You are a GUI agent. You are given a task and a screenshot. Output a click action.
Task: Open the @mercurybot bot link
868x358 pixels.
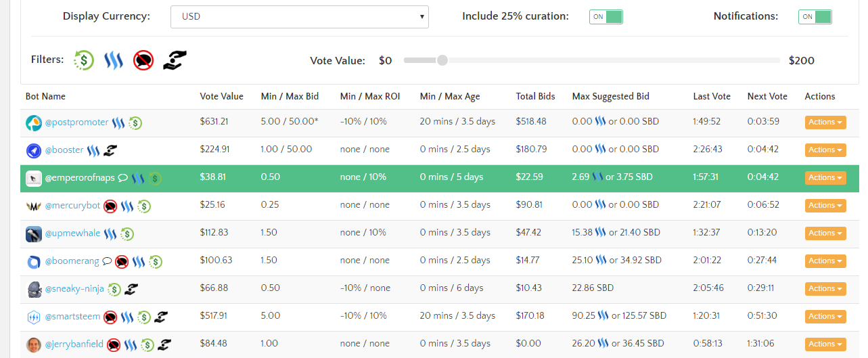click(x=72, y=206)
